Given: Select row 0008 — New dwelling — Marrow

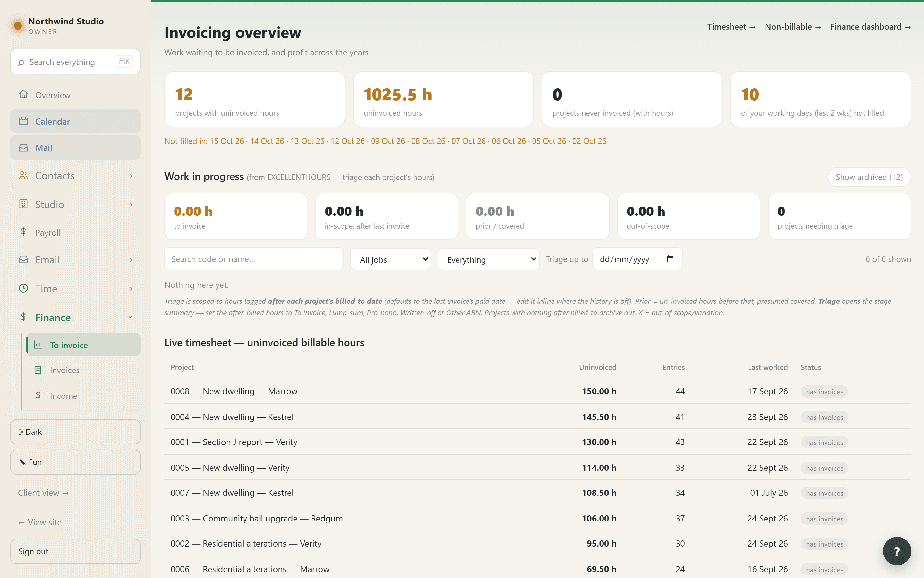Looking at the screenshot, I should [537, 391].
